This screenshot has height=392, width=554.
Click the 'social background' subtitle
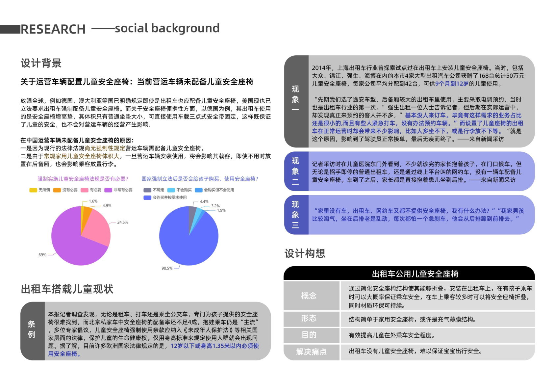167,28
